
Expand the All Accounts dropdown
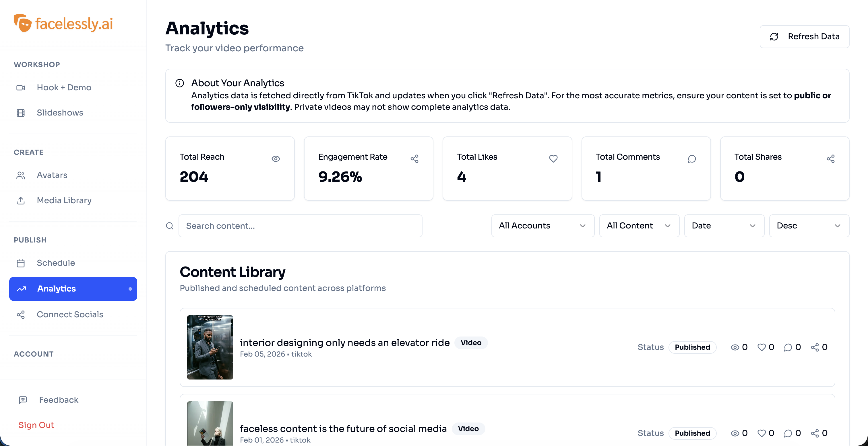(x=542, y=226)
